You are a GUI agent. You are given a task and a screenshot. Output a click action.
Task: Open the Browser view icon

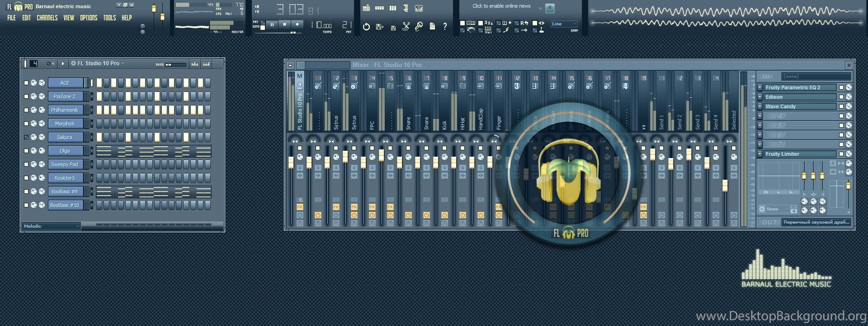(x=406, y=8)
